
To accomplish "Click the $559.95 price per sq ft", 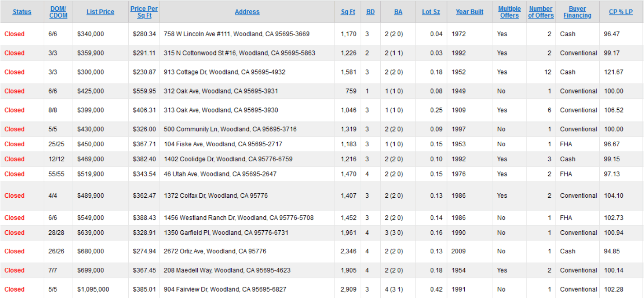I will click(x=145, y=91).
